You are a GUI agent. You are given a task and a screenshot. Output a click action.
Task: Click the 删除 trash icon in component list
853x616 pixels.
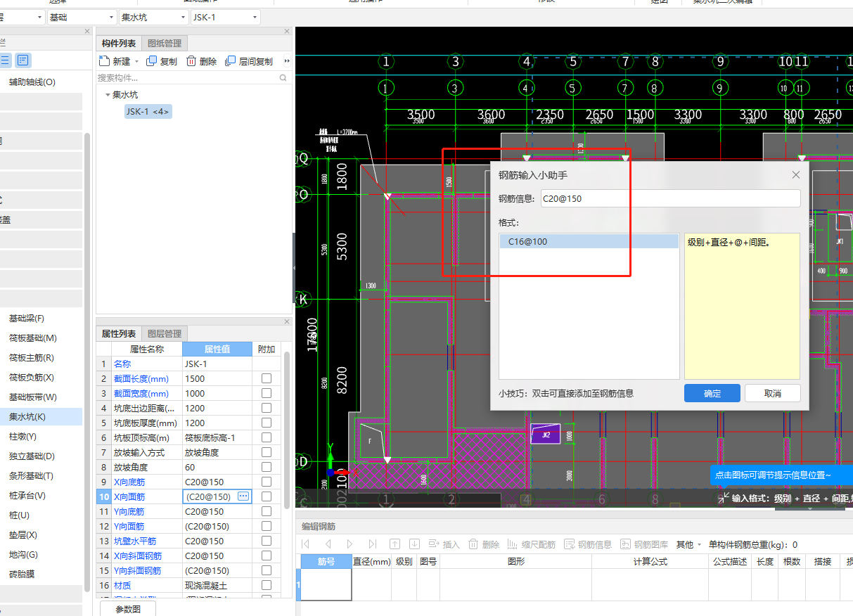click(191, 62)
